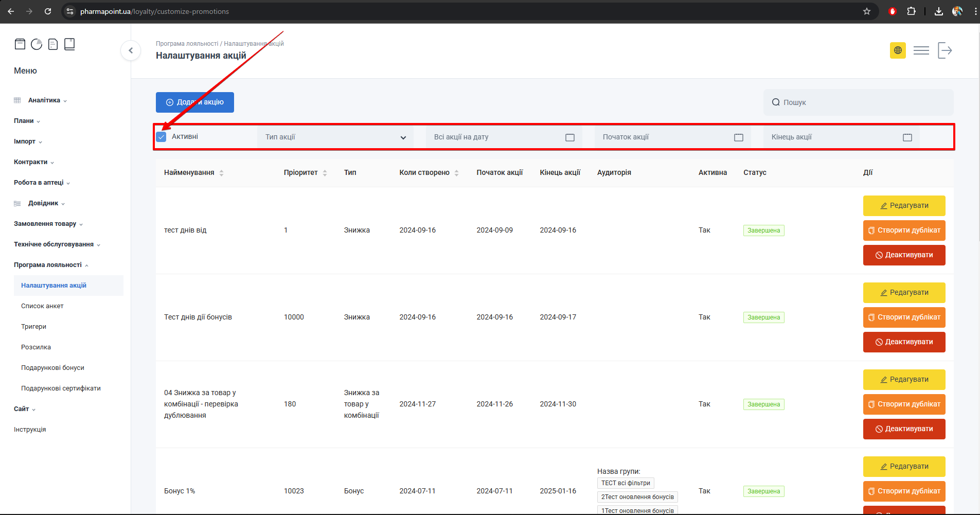This screenshot has width=980, height=515.
Task: Click the document icon in sidebar
Action: [53, 44]
